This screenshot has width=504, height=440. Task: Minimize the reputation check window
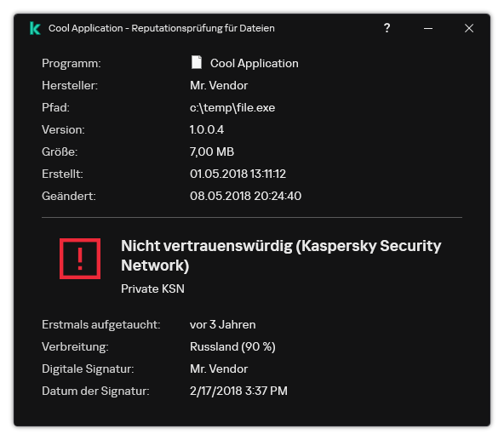point(428,29)
